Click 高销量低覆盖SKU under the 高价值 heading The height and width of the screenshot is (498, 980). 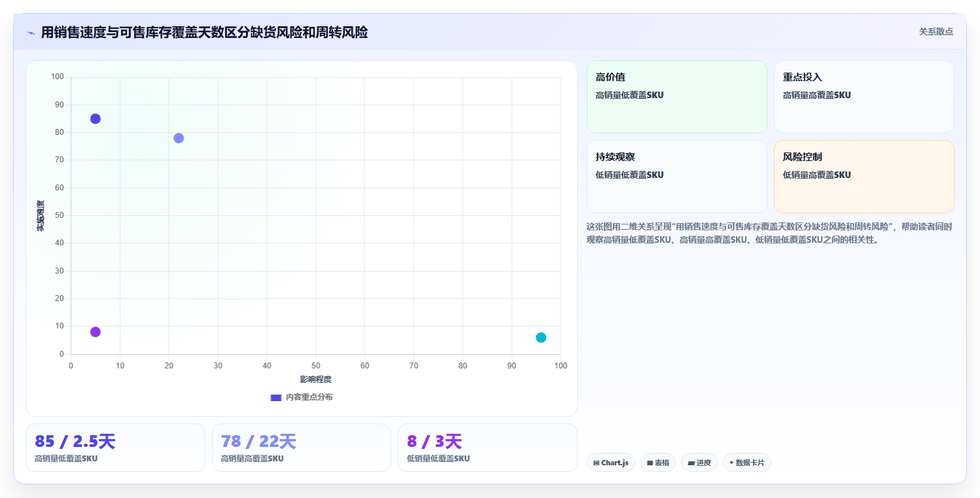coord(630,95)
